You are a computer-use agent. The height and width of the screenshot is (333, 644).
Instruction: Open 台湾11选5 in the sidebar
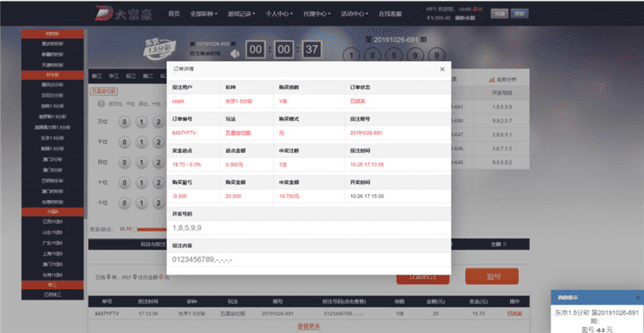(x=52, y=275)
